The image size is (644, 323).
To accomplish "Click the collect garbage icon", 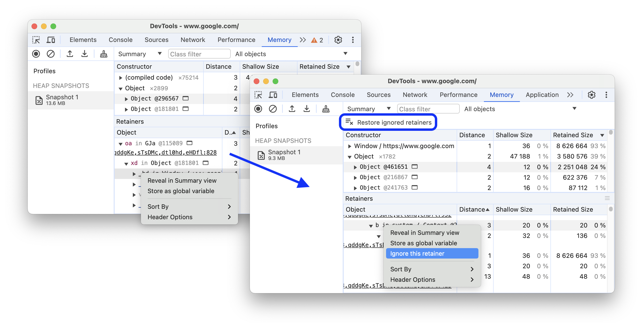I will click(326, 109).
